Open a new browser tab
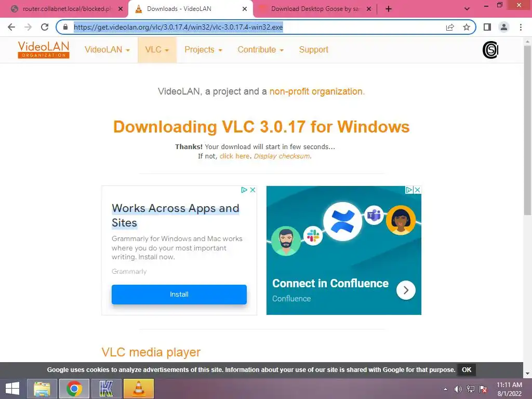 (389, 9)
